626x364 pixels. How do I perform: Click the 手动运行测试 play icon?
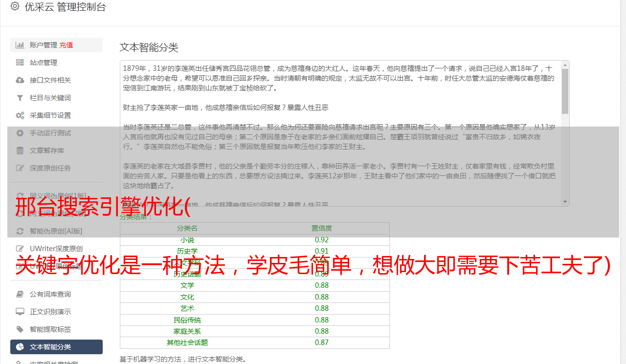tap(20, 133)
